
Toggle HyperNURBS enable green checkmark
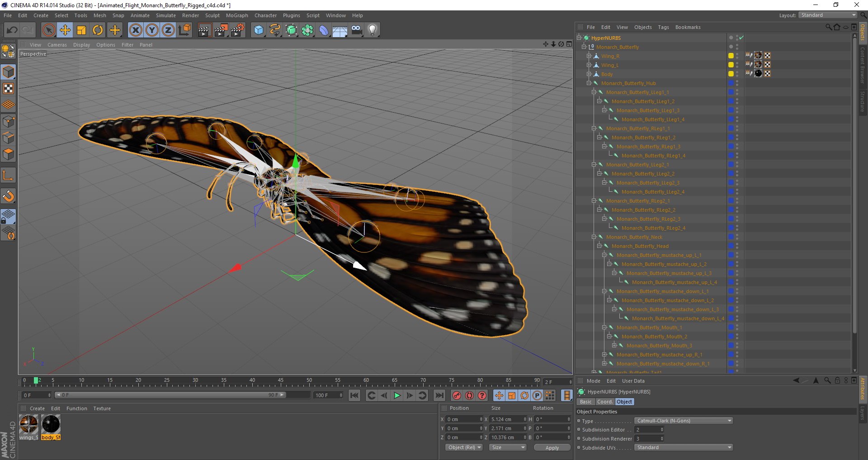pos(741,38)
